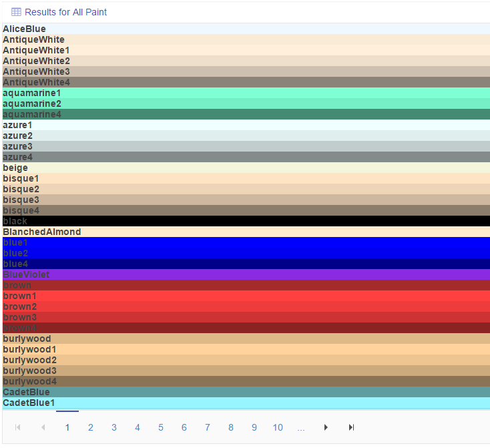Select the BlueViolet row

coord(246,274)
